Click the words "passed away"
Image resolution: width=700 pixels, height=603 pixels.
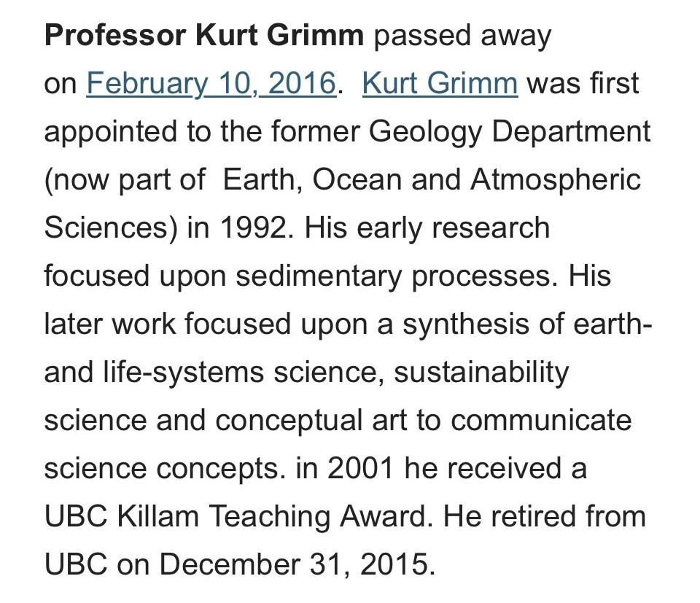[462, 36]
